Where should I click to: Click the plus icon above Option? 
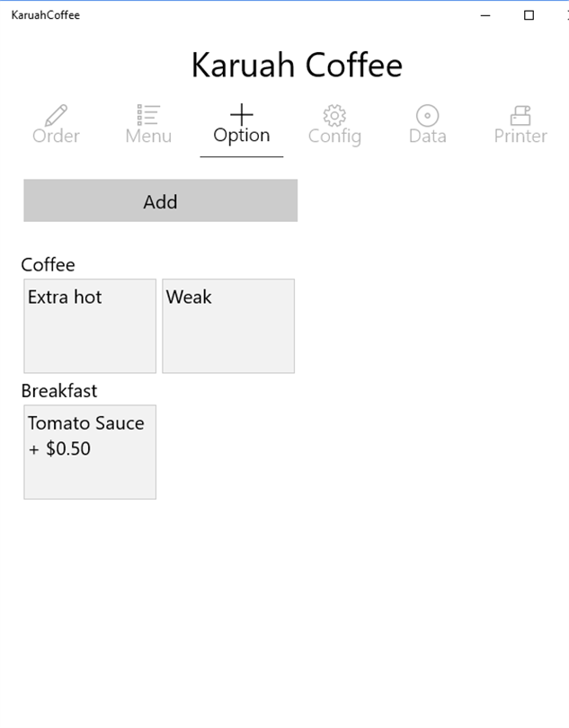point(242,114)
